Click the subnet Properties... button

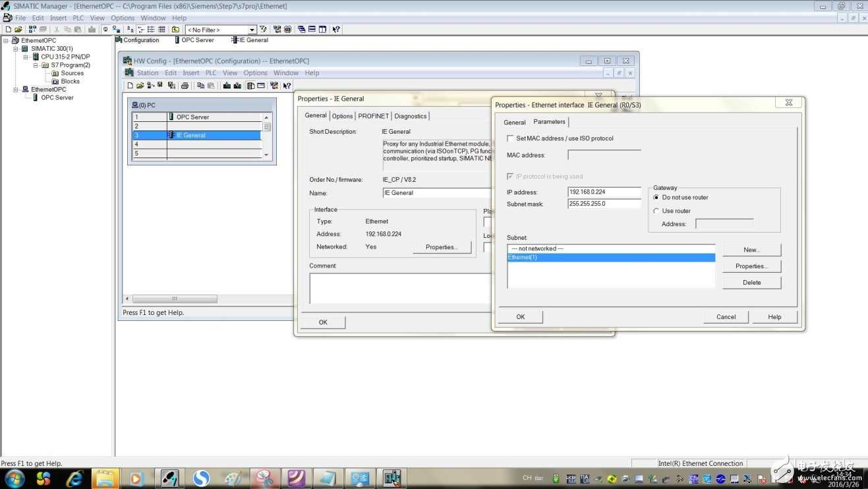[x=752, y=266]
